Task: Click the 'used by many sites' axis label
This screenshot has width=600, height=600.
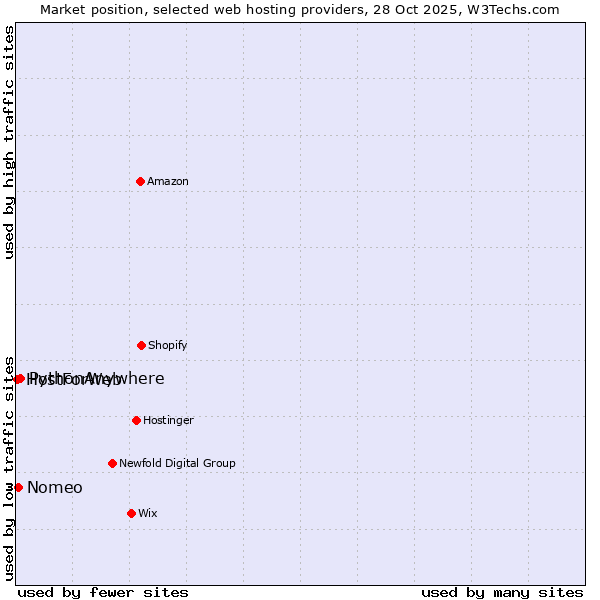Action: click(x=502, y=592)
